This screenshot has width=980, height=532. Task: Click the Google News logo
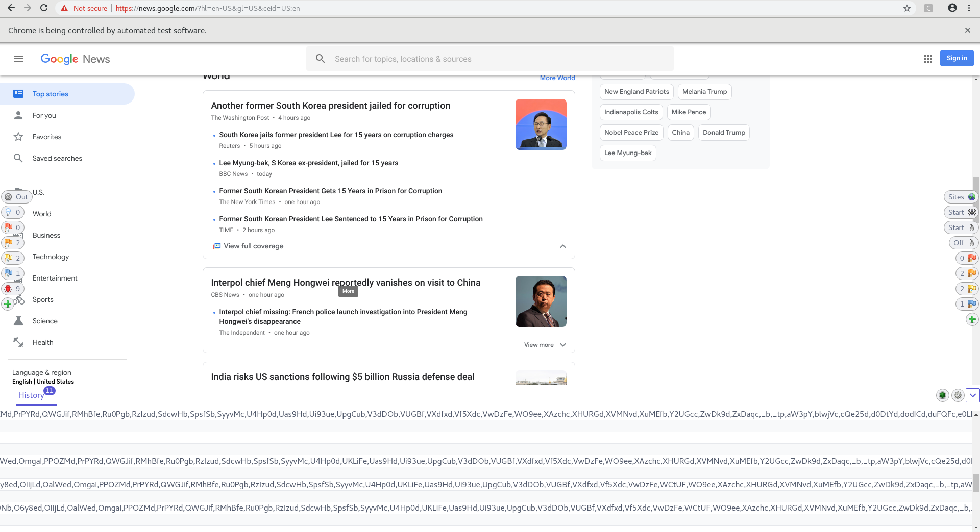75,59
